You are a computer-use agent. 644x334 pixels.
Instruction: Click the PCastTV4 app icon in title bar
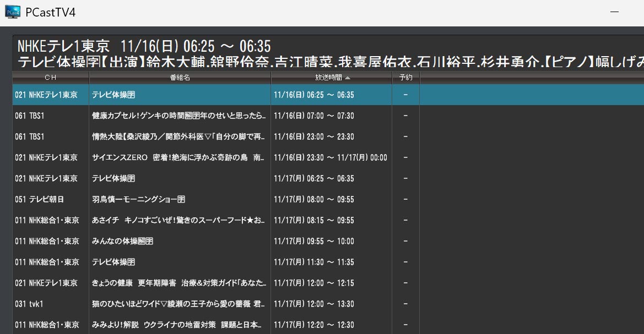point(12,12)
